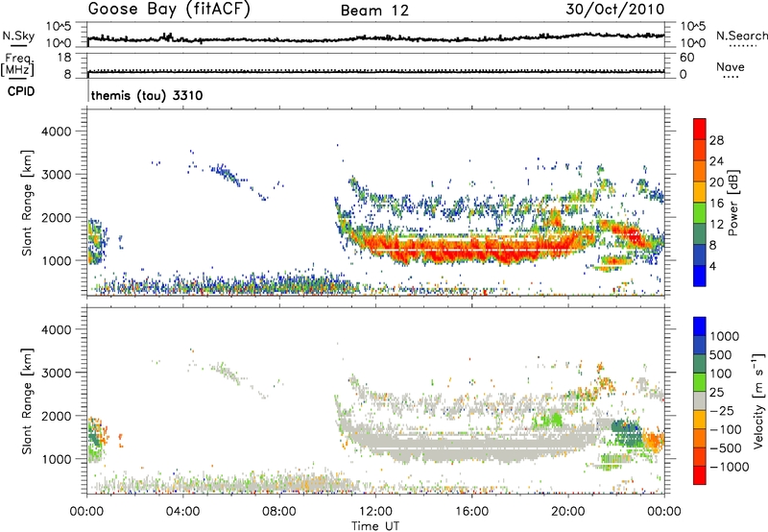Click the '20:00' time axis label
The width and height of the screenshot is (768, 532).
[x=568, y=512]
